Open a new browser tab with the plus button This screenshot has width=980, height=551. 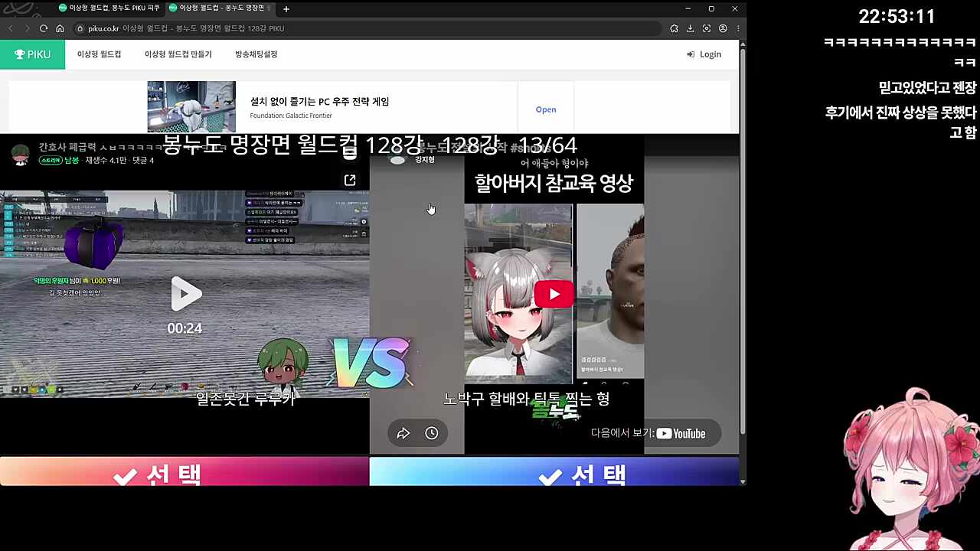pos(286,9)
